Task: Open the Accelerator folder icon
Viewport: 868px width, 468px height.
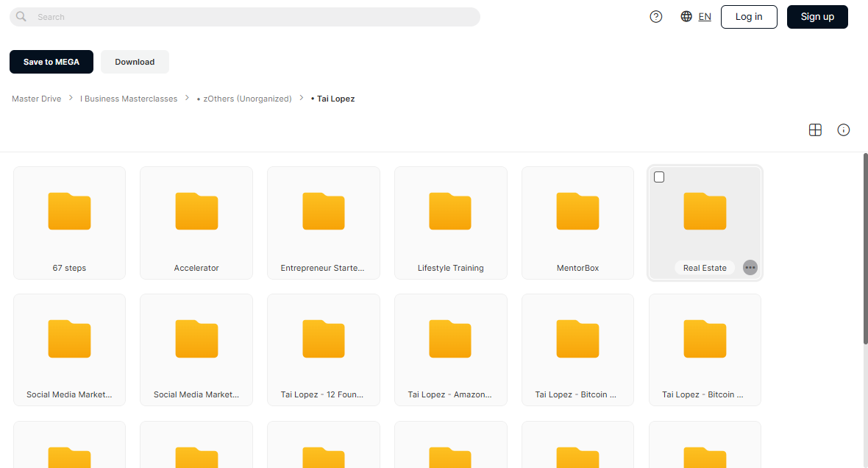Action: 196,211
